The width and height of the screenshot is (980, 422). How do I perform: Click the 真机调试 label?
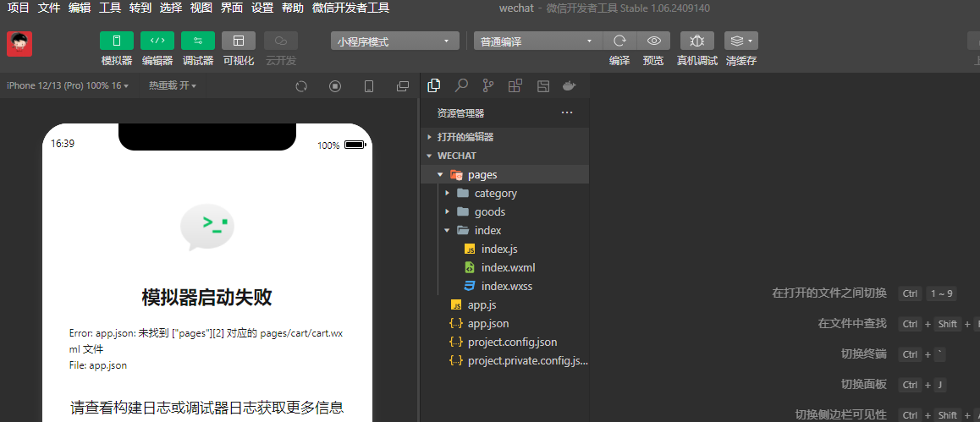(696, 61)
